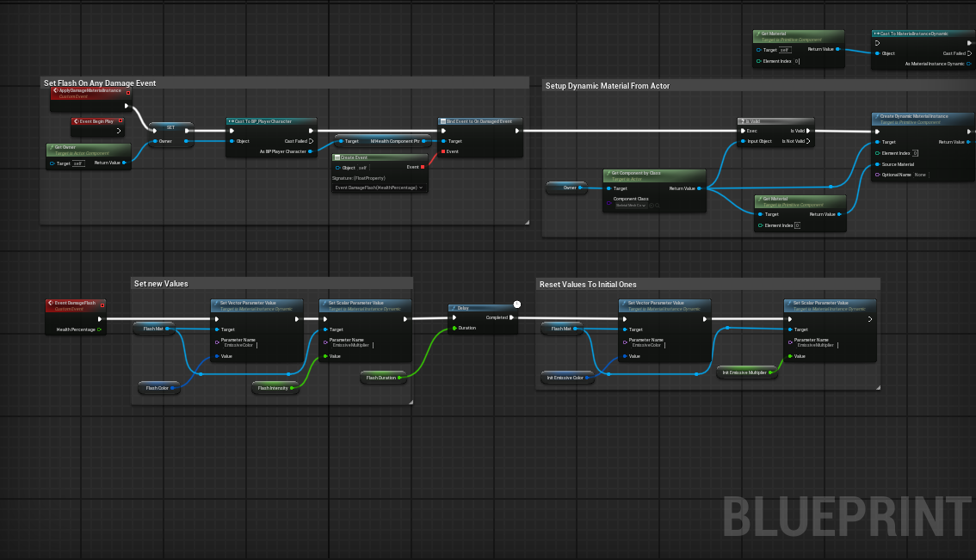The width and height of the screenshot is (976, 560).
Task: Select the Delay node title
Action: [463, 308]
